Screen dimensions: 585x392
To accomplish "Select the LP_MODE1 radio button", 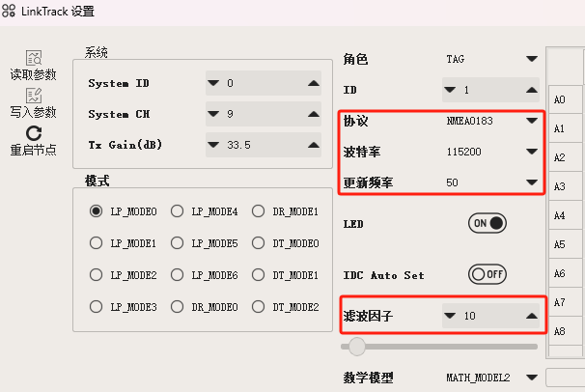I will [96, 243].
